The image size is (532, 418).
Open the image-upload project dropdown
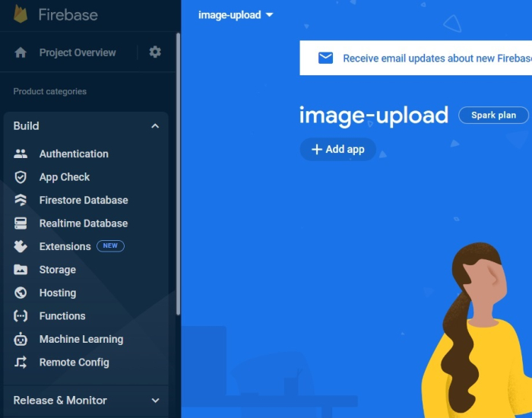click(x=236, y=15)
